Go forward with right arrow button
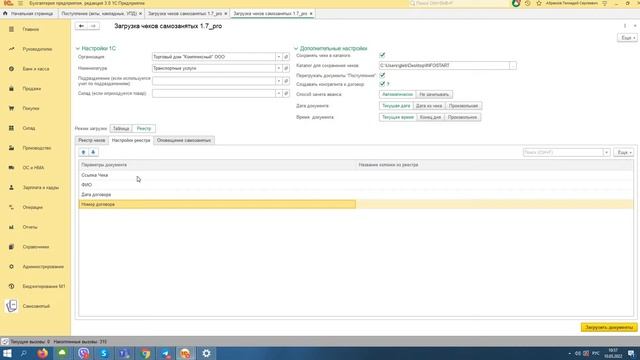The image size is (640, 360). pyautogui.click(x=93, y=26)
